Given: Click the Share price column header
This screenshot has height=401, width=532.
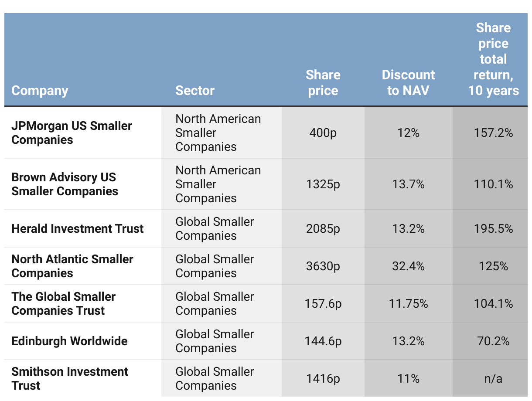Looking at the screenshot, I should (x=323, y=83).
